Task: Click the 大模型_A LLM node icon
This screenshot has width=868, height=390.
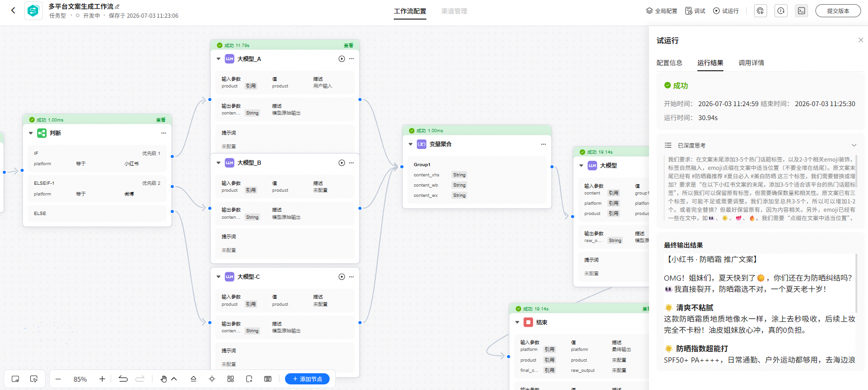Action: tap(230, 59)
